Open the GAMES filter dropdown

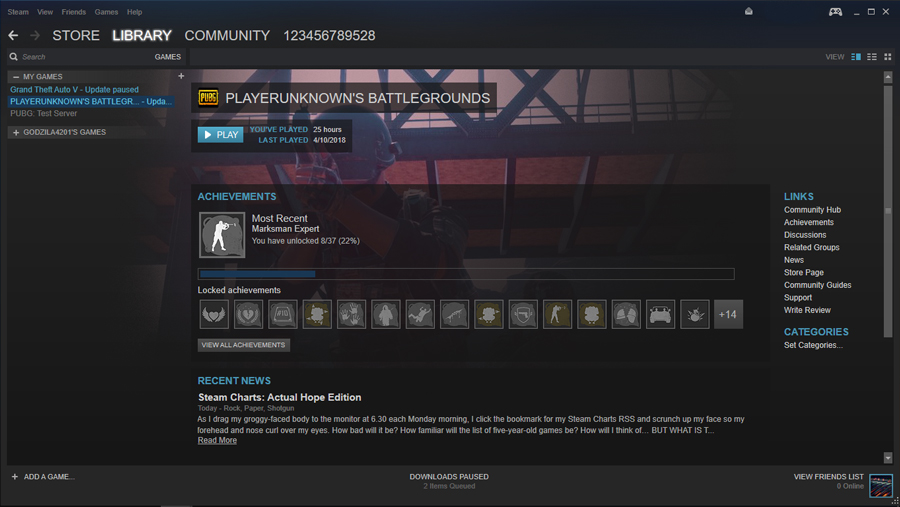[x=168, y=57]
